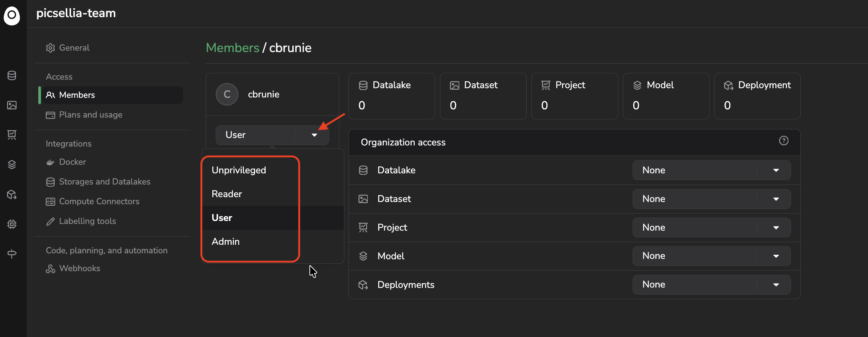Click the Project count card label
This screenshot has width=868, height=337.
pyautogui.click(x=570, y=85)
